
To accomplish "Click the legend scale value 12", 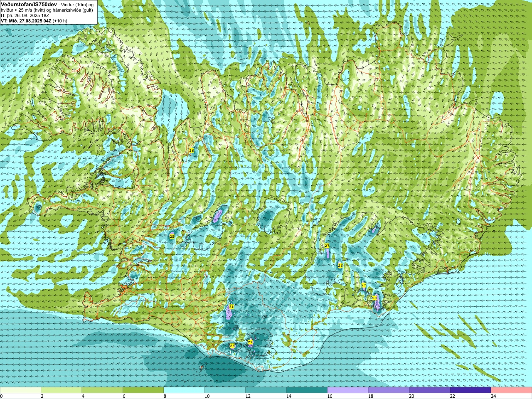I will click(248, 396).
